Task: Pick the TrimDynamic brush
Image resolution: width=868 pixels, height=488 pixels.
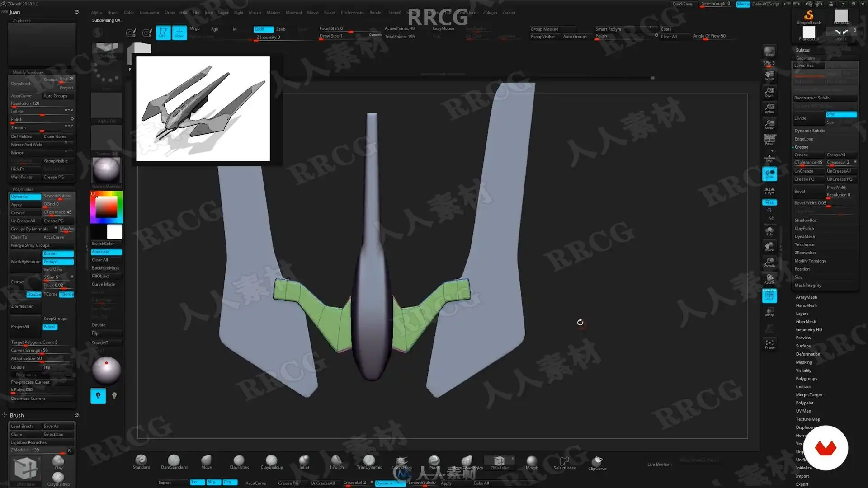Action: pyautogui.click(x=369, y=461)
